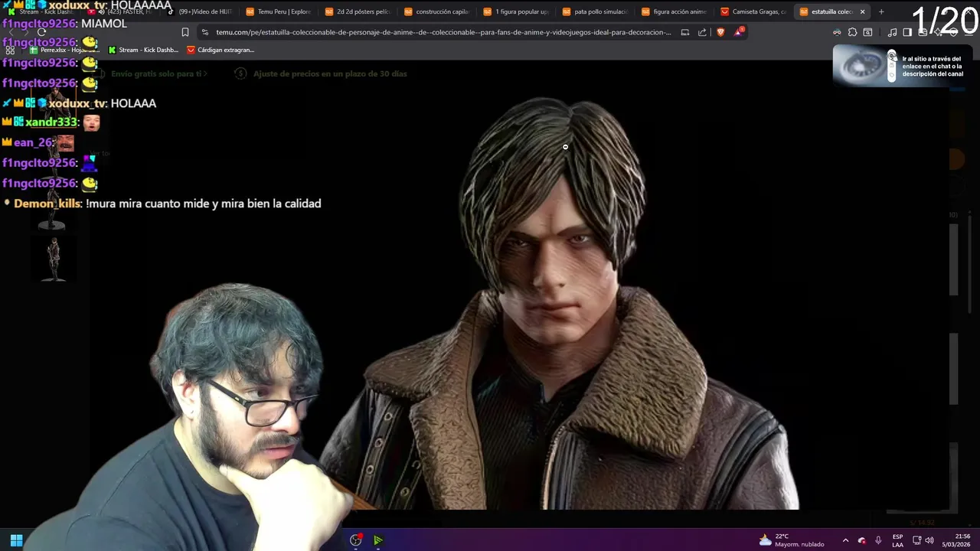This screenshot has height=551, width=980.
Task: Open the ESP LAA language switcher
Action: [x=897, y=540]
